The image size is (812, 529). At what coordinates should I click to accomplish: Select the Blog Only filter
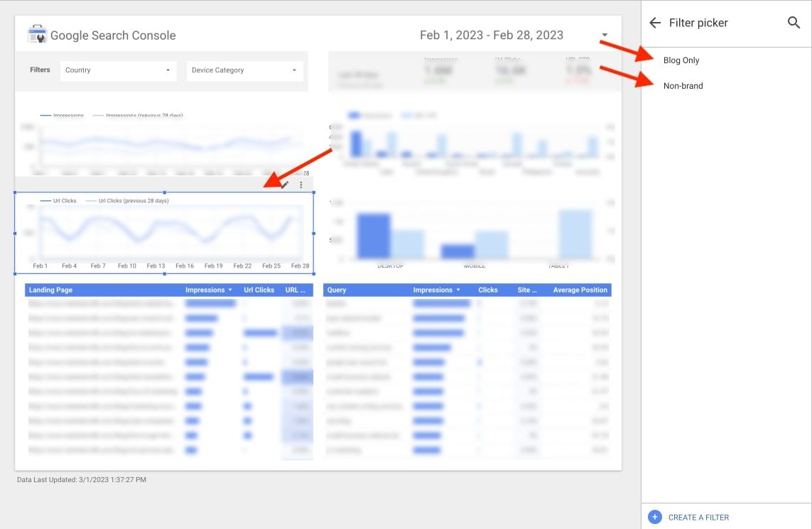[x=681, y=60]
